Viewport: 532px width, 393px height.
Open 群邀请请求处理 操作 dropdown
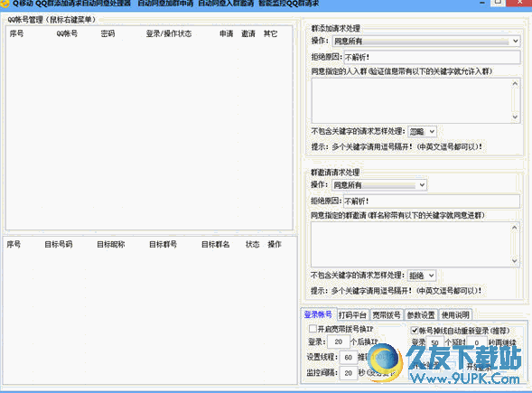(378, 185)
